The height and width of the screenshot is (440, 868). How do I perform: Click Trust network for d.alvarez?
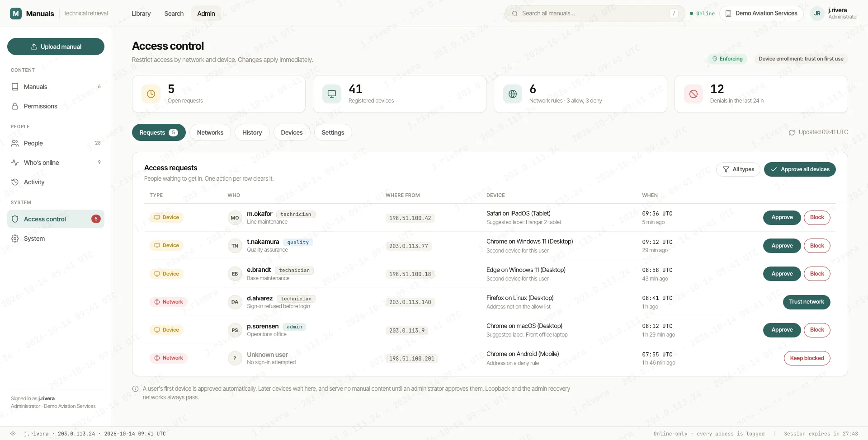point(807,302)
